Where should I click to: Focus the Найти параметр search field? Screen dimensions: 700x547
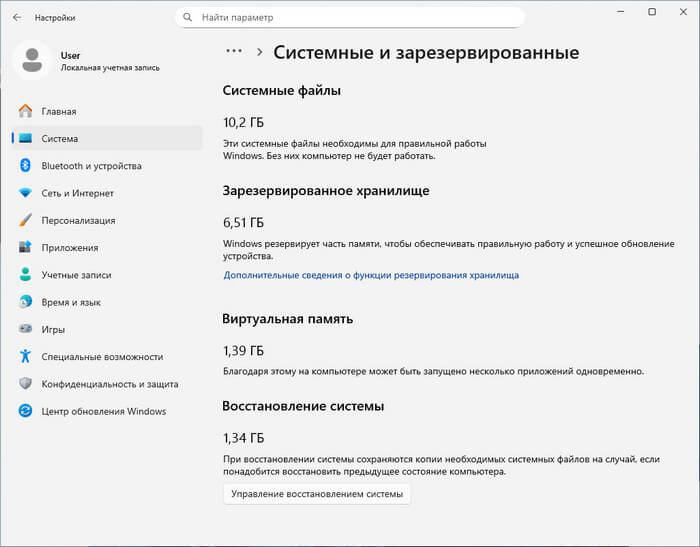point(355,18)
